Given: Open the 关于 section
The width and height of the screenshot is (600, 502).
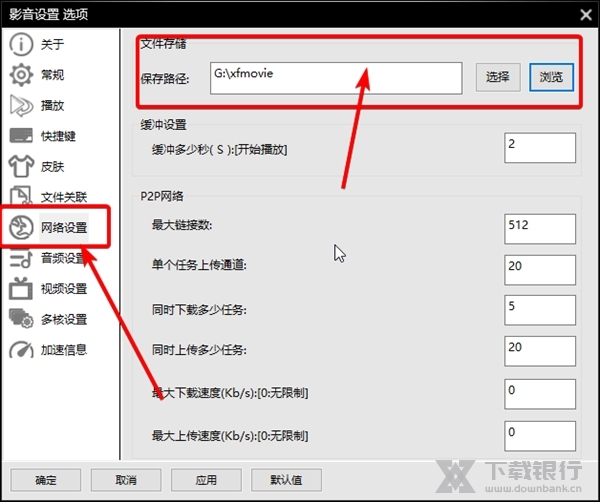Looking at the screenshot, I should coord(52,44).
